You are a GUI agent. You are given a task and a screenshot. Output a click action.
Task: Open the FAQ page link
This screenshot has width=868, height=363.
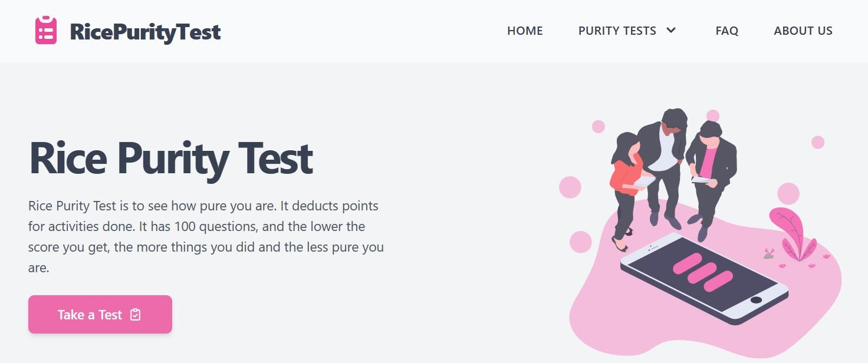point(726,31)
